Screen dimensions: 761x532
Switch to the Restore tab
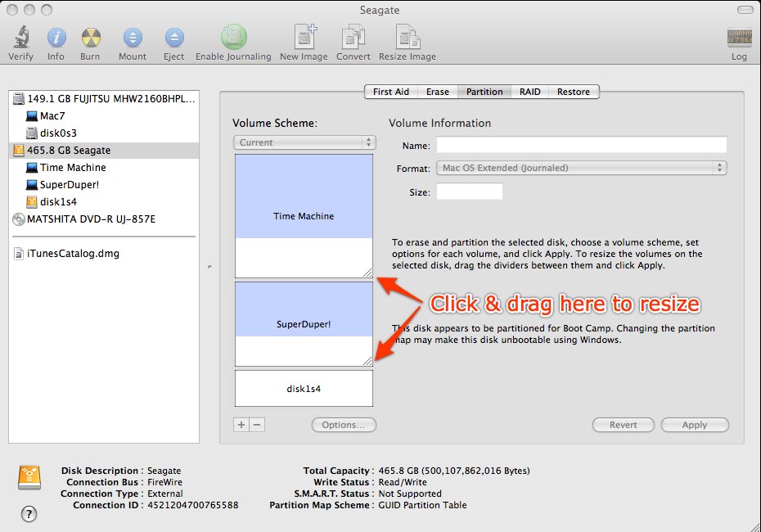pyautogui.click(x=574, y=92)
